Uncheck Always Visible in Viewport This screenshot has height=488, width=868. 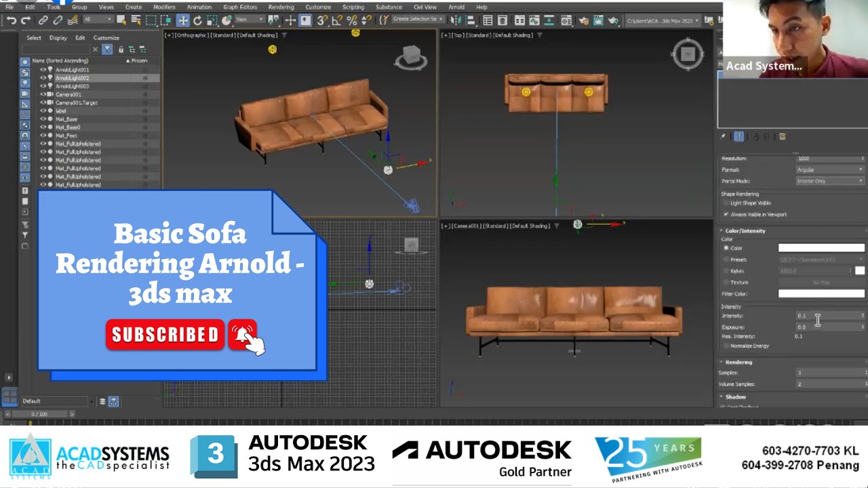[x=726, y=214]
